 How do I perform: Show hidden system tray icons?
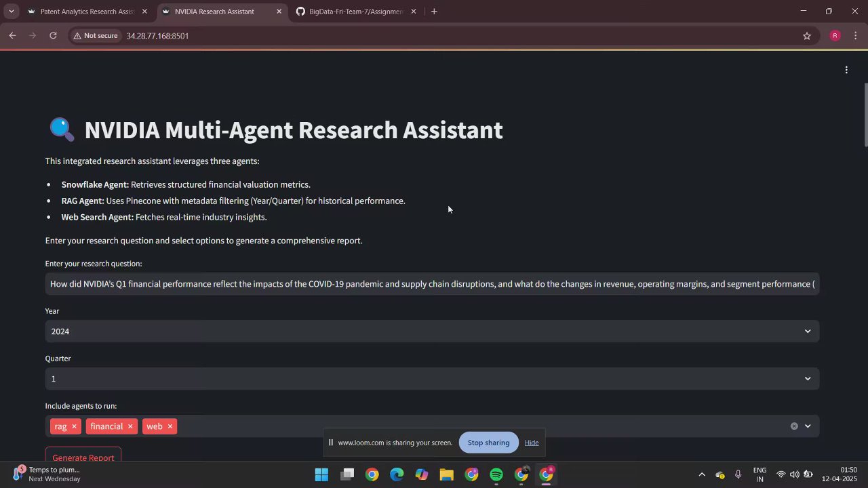(702, 474)
